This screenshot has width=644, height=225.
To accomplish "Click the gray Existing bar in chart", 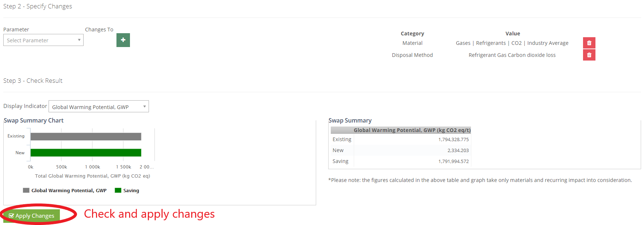I will (x=86, y=136).
